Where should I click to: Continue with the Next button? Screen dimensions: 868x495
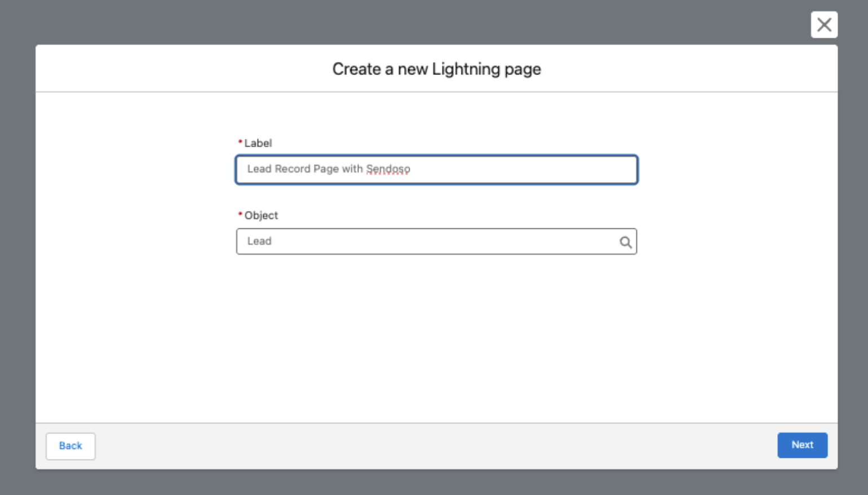[x=802, y=445]
